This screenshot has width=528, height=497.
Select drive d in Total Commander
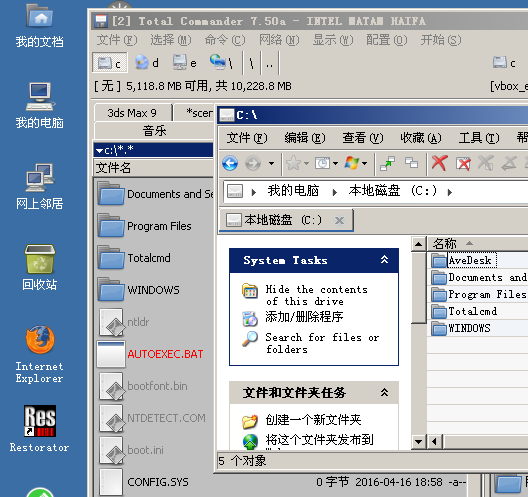coord(146,62)
